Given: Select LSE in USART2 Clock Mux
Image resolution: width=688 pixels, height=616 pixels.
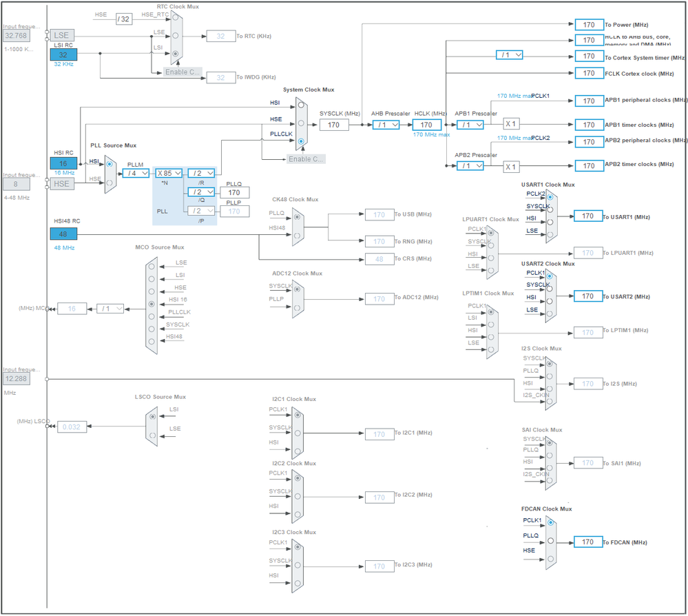Looking at the screenshot, I should point(550,314).
